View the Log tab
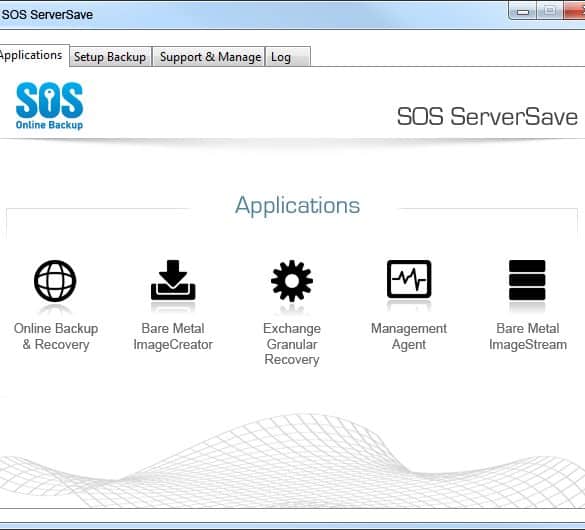 pos(288,57)
